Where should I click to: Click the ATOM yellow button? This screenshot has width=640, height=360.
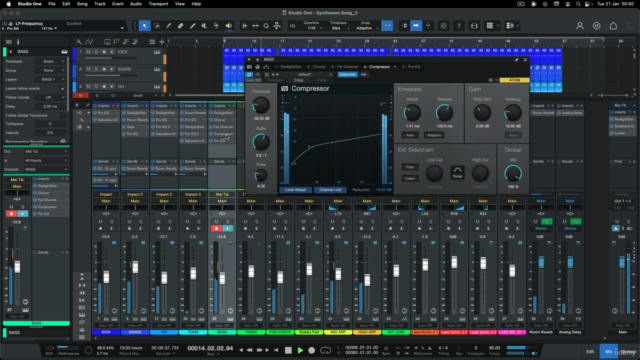coord(514,80)
